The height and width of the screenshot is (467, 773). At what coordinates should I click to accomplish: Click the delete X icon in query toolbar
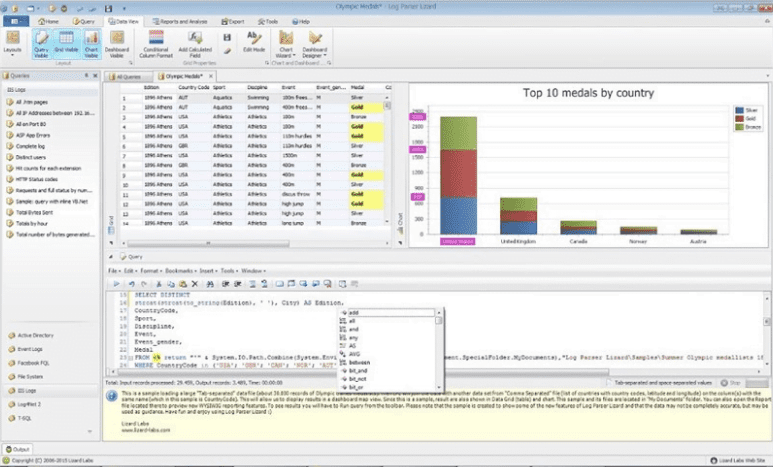pos(195,284)
